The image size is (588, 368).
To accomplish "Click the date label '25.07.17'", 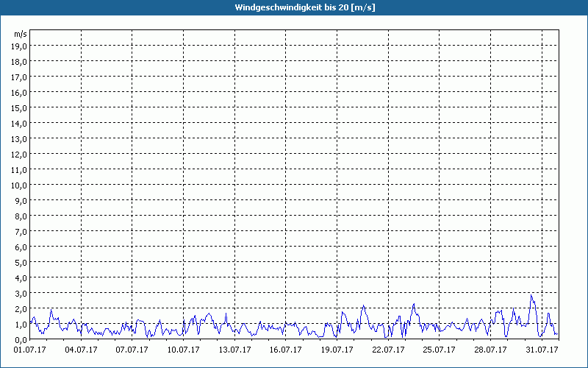I will pyautogui.click(x=439, y=350).
